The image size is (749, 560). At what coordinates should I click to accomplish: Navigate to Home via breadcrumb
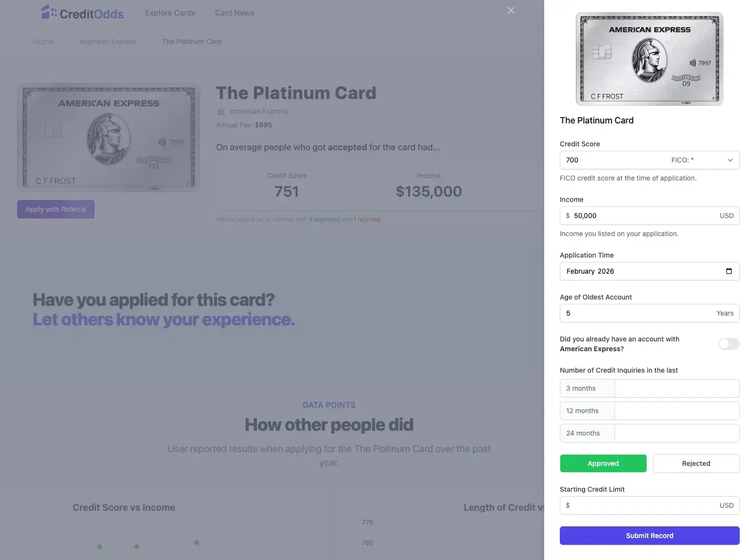coord(43,41)
